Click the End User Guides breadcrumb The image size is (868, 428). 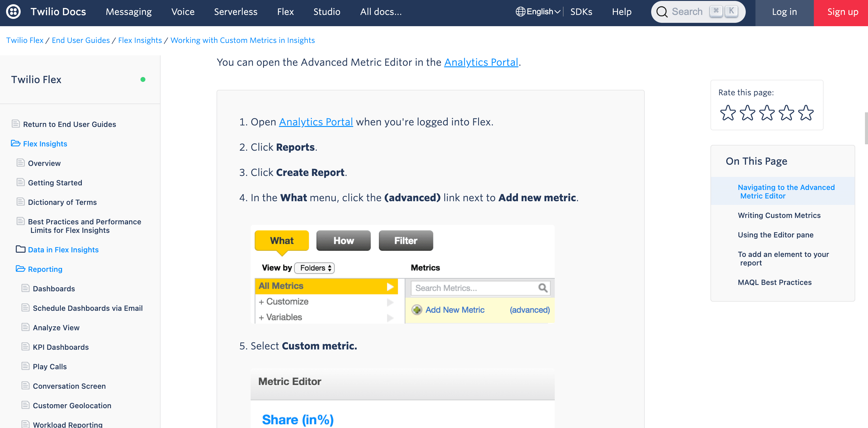coord(81,40)
